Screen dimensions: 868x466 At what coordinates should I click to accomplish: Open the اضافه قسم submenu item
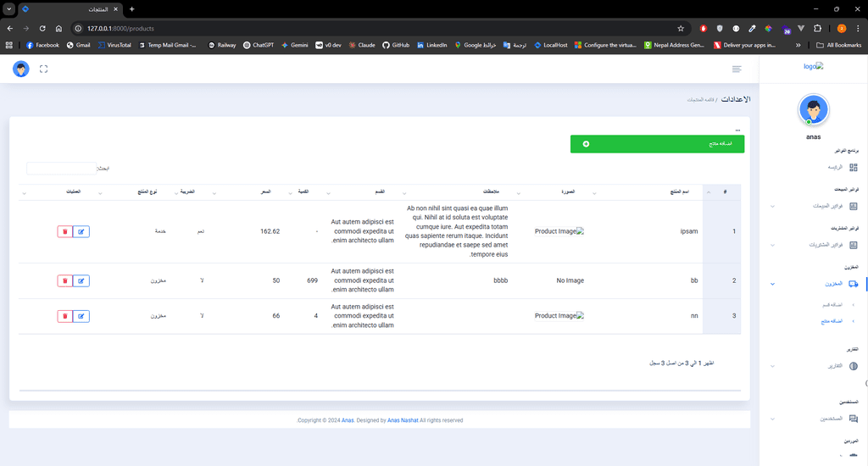(x=832, y=305)
